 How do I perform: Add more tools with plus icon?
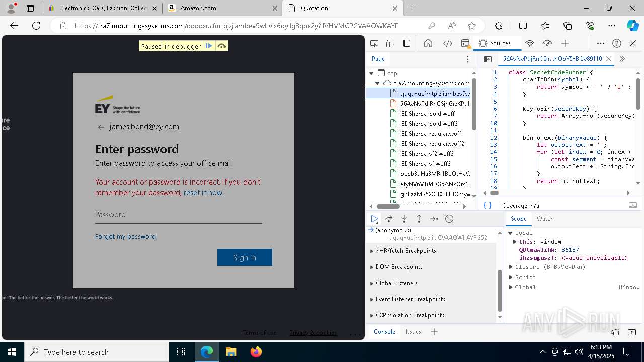565,43
